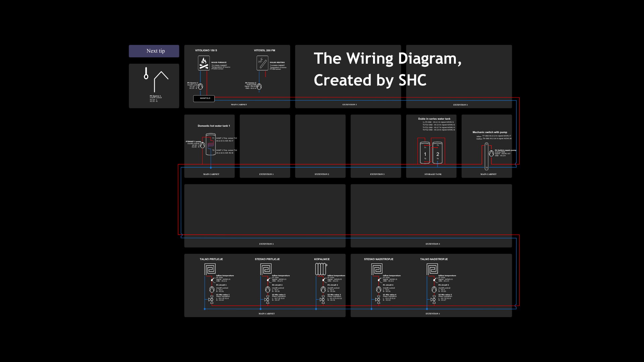
Task: Select the TALNO PRITLICJE floor heating icon
Action: 210,269
